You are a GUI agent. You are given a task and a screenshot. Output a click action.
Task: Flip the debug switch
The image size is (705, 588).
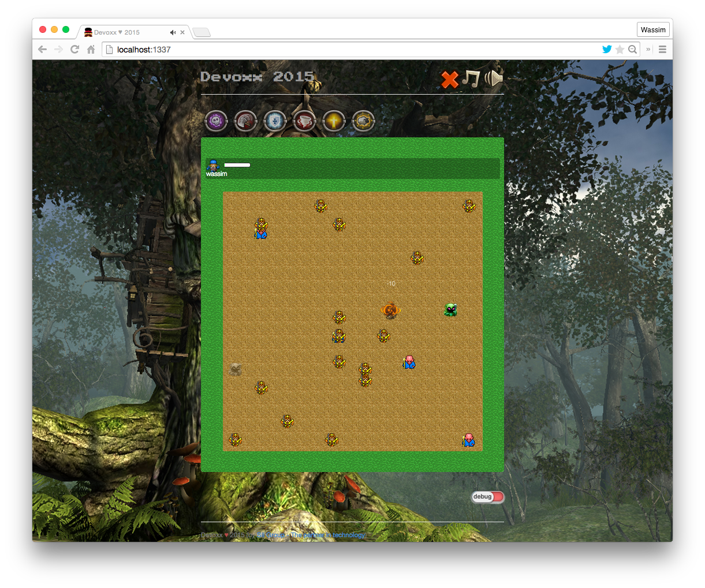[488, 497]
